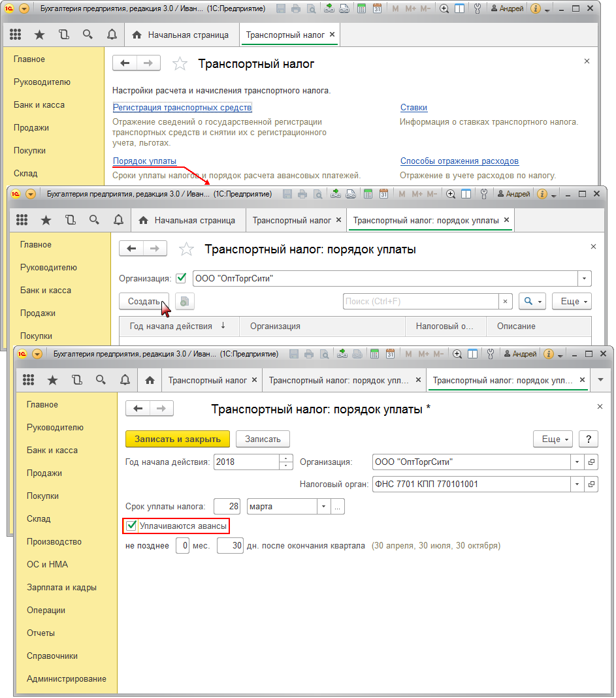
Task: Toggle the Уплачиваются авансы checkbox
Action: point(132,526)
